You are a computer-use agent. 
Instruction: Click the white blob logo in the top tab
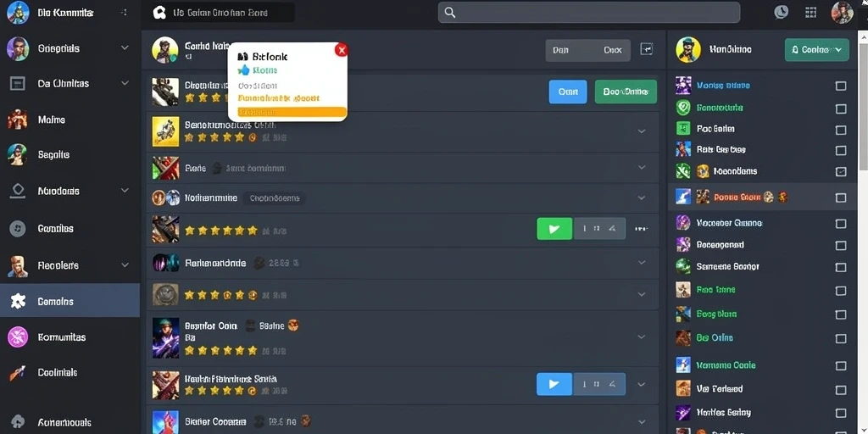(x=159, y=12)
